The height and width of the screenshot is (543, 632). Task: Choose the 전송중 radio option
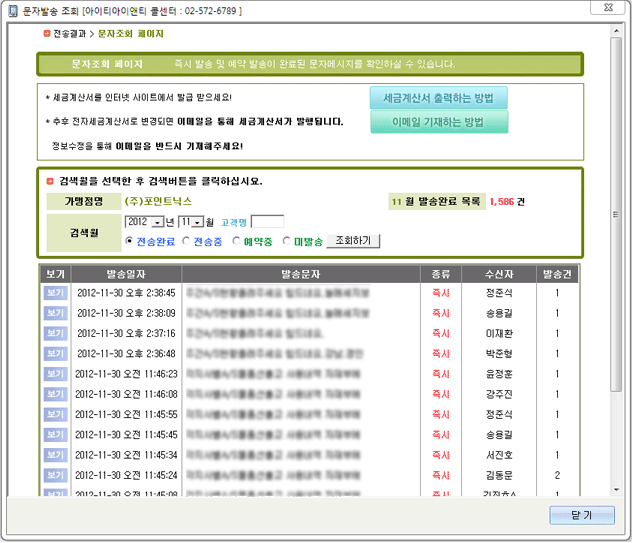(186, 241)
